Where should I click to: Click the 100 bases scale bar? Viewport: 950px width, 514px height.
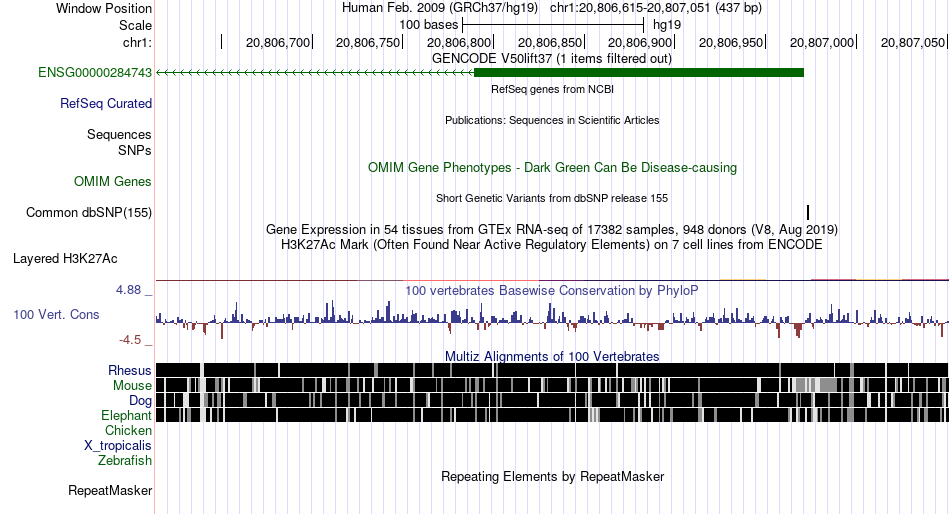point(553,25)
